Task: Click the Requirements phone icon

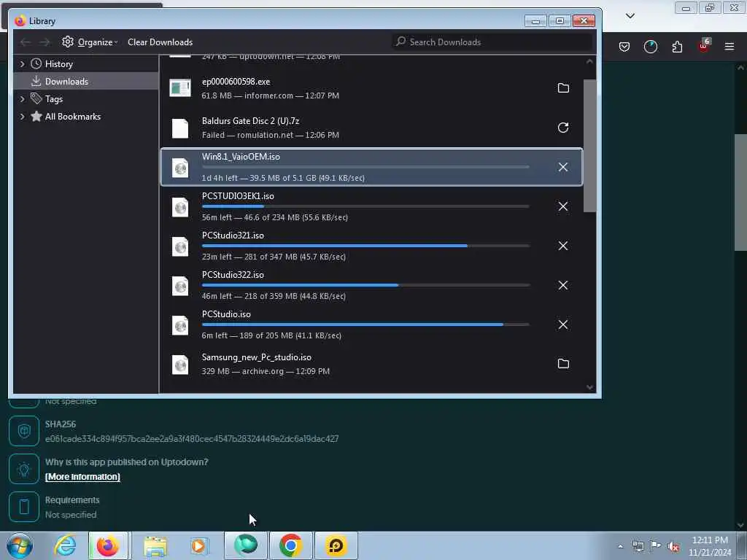Action: click(24, 507)
